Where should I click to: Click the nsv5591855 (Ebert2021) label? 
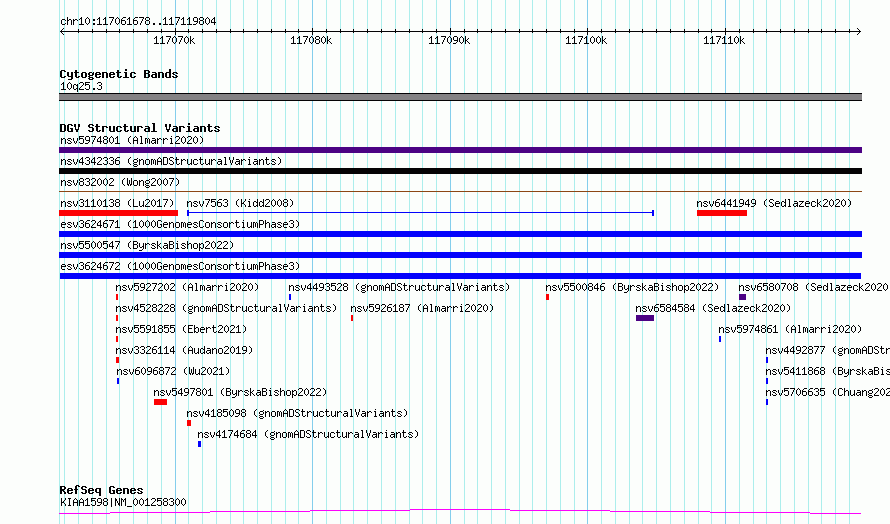181,329
